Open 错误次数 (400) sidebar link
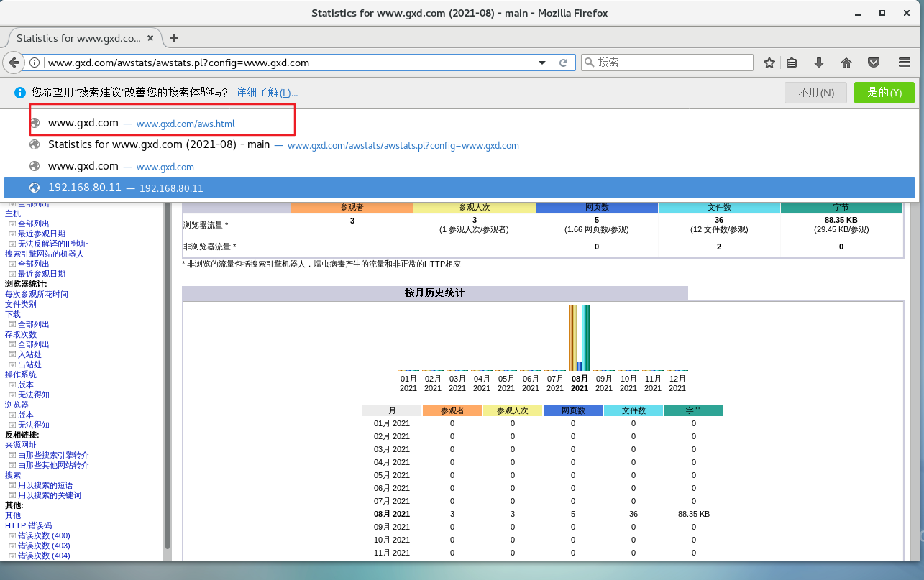Image resolution: width=924 pixels, height=580 pixels. coord(44,535)
